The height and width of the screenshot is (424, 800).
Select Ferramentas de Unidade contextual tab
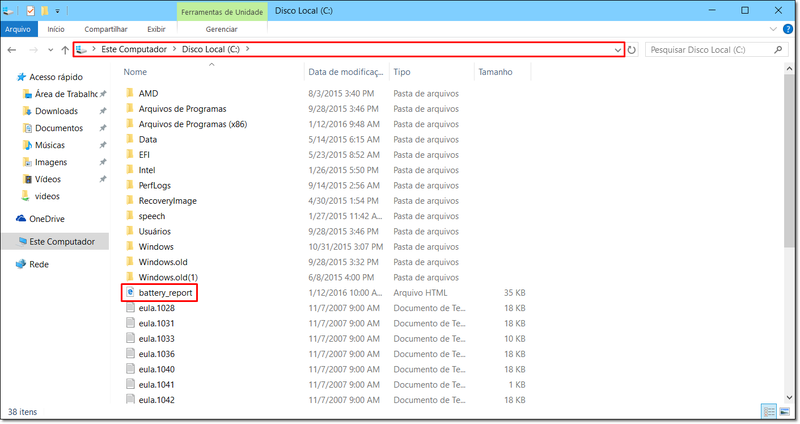222,12
